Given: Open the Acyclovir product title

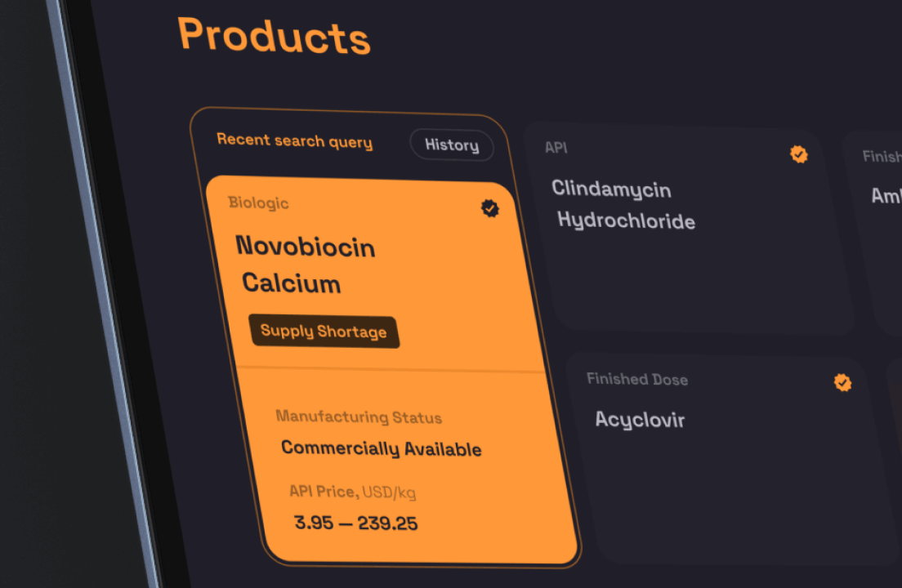Looking at the screenshot, I should tap(640, 420).
